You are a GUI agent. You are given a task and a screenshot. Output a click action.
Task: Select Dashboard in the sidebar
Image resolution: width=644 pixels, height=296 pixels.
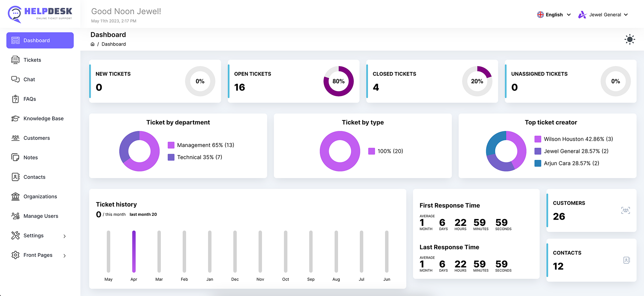click(37, 40)
